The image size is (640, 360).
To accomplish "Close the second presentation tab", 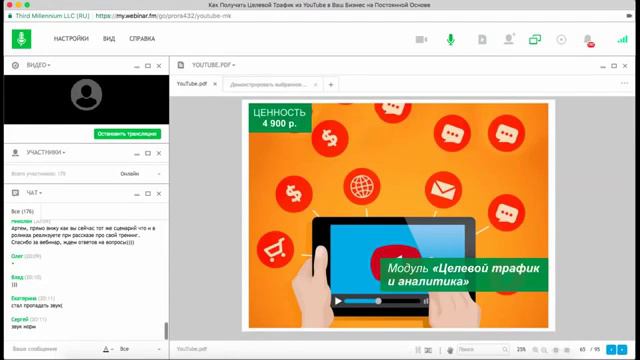I will pos(315,84).
